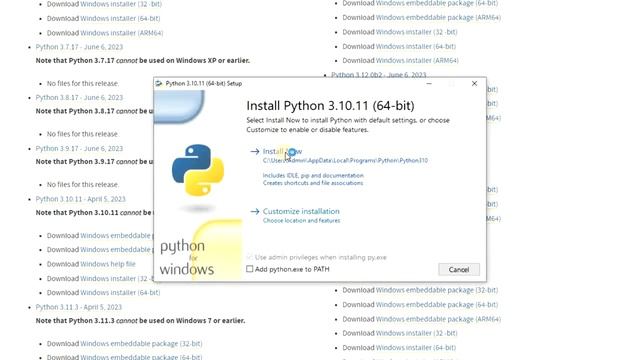Click the arrow icon beside Customize installation
640x360 pixels.
click(x=255, y=211)
